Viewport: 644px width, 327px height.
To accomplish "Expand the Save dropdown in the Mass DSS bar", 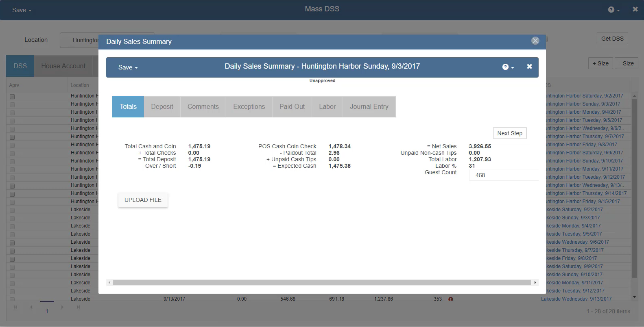I will (22, 10).
